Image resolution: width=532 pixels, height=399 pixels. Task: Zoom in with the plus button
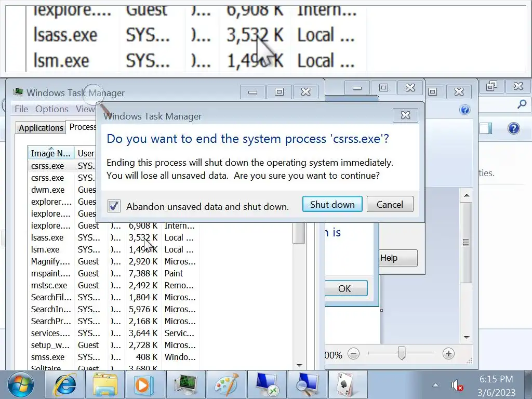point(448,354)
